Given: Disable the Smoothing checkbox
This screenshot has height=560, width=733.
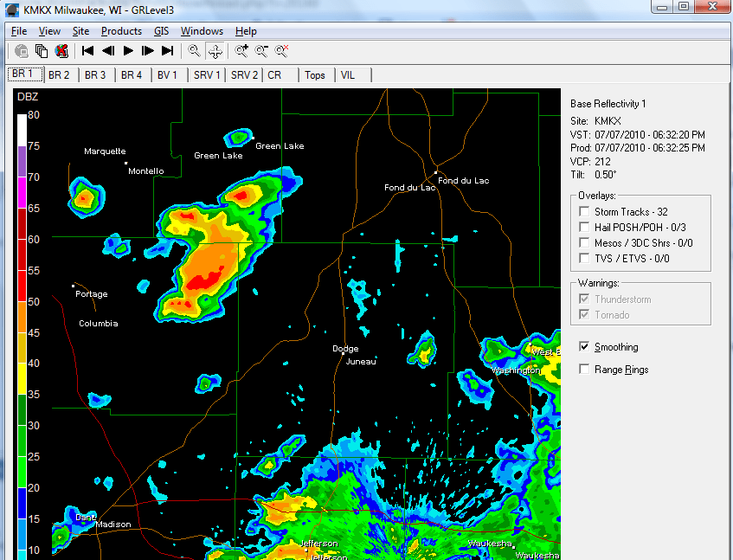Looking at the screenshot, I should coord(584,346).
